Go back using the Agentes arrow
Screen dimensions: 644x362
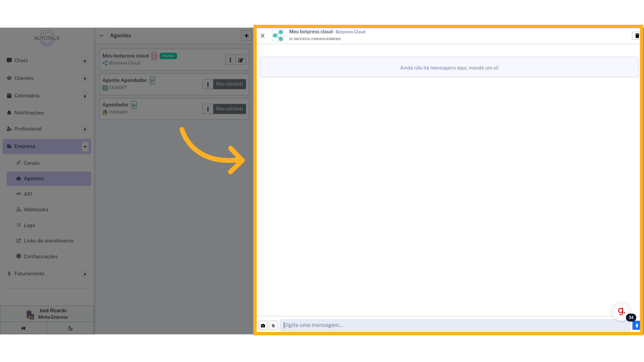[x=102, y=36]
